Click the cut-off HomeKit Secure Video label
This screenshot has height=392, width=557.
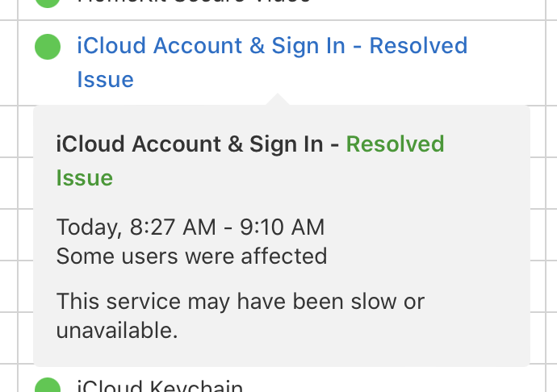click(x=194, y=2)
